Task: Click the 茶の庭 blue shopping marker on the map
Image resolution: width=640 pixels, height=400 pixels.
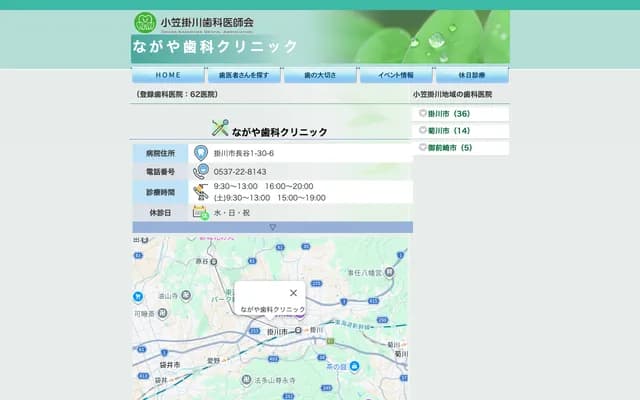Action: [x=354, y=366]
